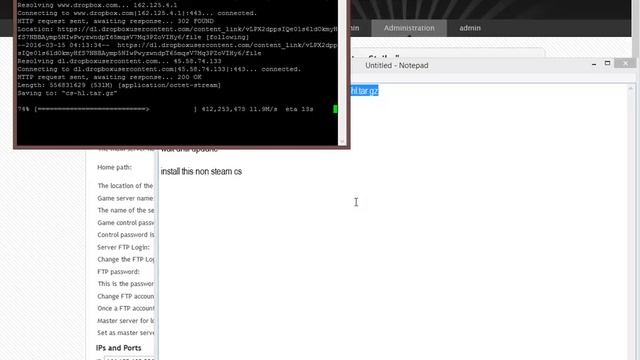Image resolution: width=640 pixels, height=360 pixels.
Task: Click the 'Change FTP accoun' label
Action: click(126, 296)
